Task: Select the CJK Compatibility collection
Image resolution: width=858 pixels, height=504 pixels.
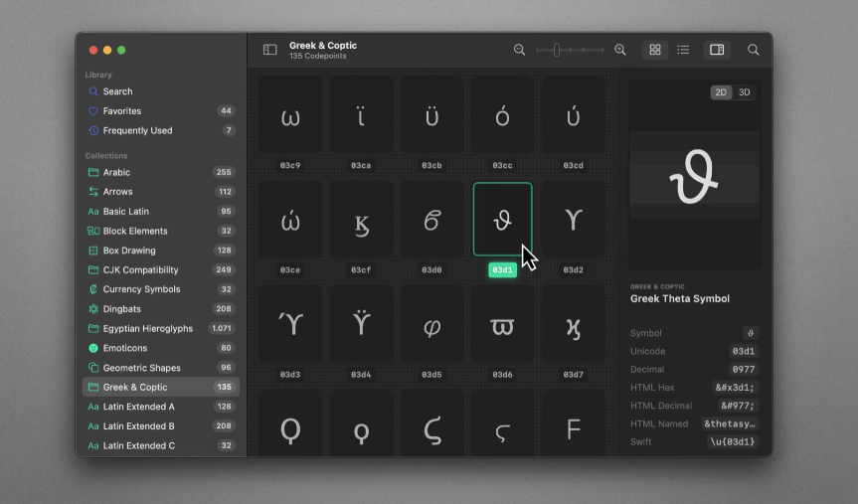Action: (161, 269)
